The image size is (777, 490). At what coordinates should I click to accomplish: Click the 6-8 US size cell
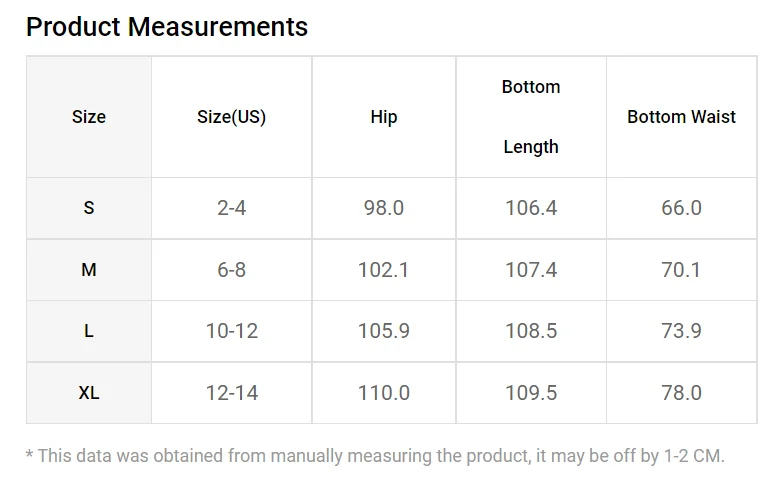coord(231,270)
